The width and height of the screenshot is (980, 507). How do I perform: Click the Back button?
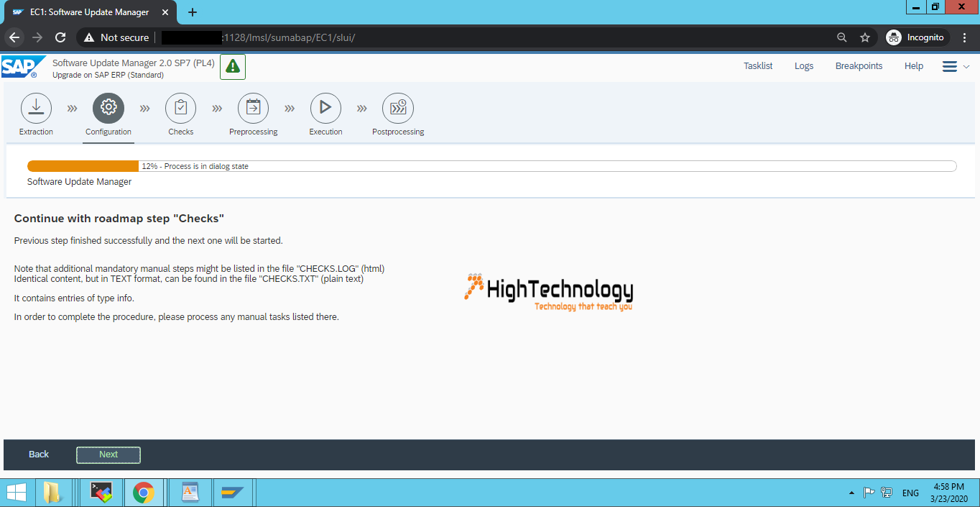click(39, 455)
